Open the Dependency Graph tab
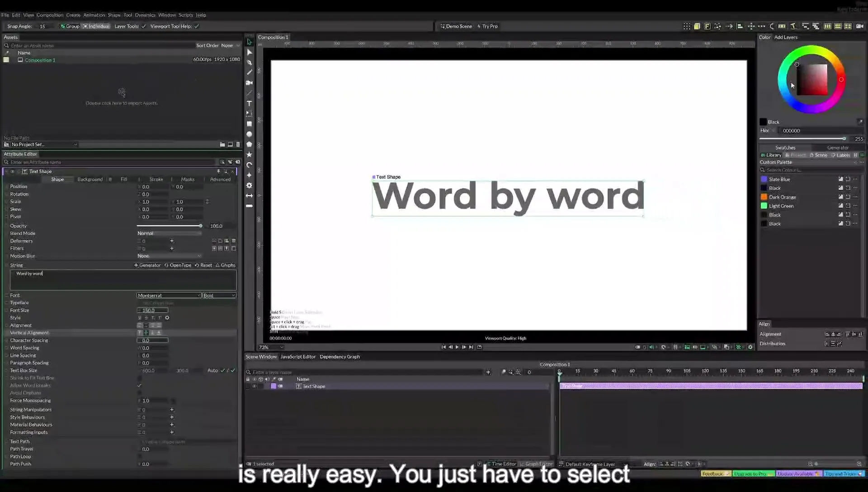The image size is (868, 492). pos(340,357)
